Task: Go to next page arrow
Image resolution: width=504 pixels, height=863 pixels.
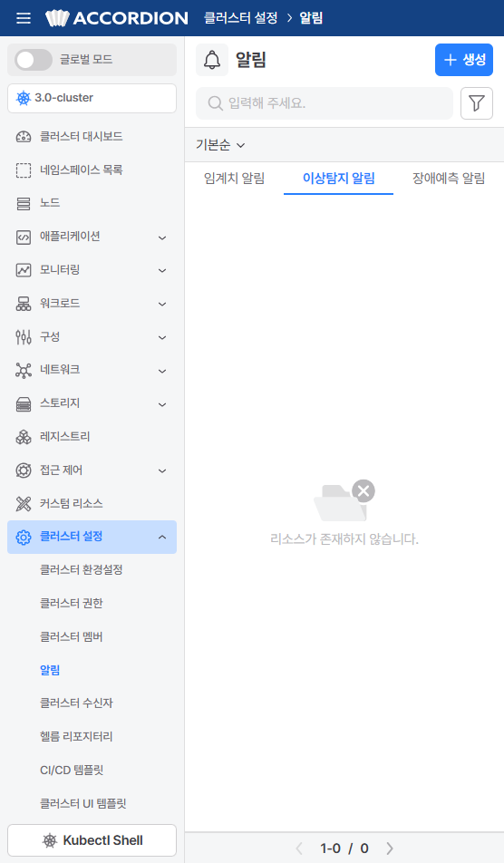Action: 390,848
